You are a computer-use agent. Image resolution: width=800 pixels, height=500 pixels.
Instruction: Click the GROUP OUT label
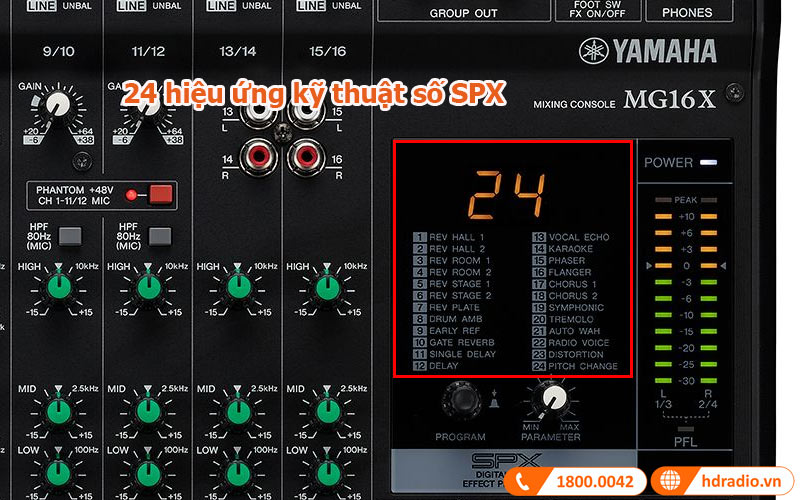(463, 13)
